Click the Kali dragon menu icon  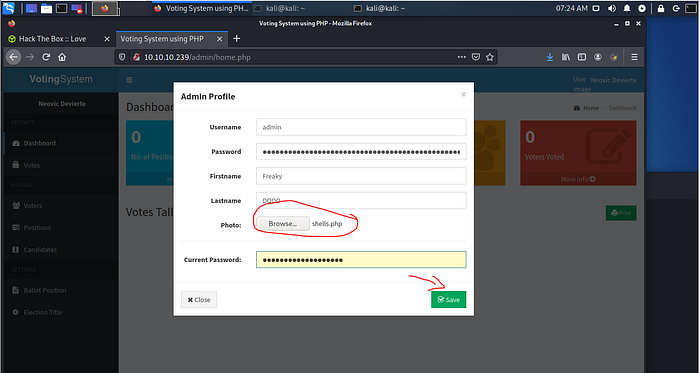(9, 8)
